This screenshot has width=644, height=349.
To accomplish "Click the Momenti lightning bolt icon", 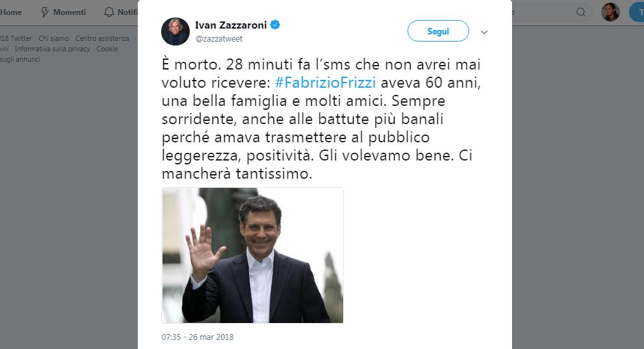I will [x=45, y=12].
